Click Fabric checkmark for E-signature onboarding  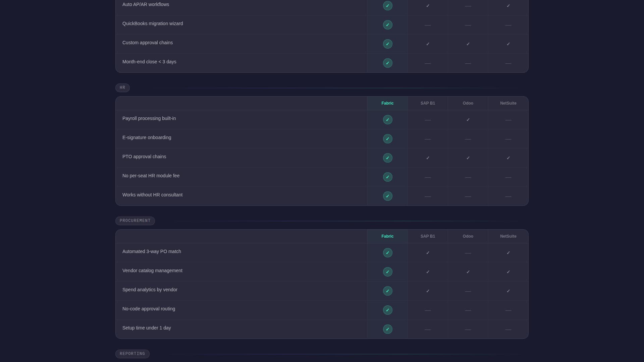(387, 139)
